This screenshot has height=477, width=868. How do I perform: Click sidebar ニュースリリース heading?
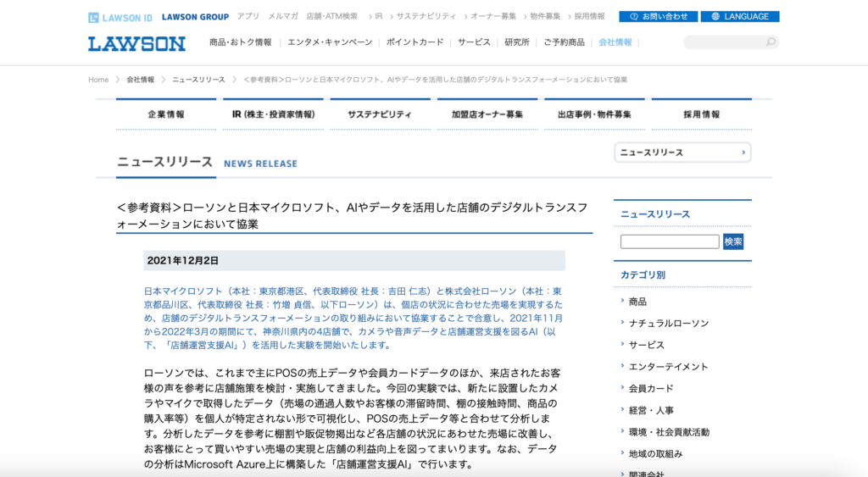pyautogui.click(x=655, y=214)
